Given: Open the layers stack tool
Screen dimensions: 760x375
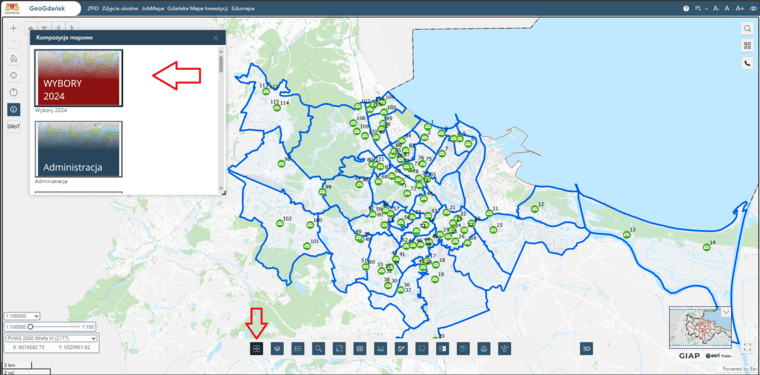Looking at the screenshot, I should pyautogui.click(x=277, y=348).
